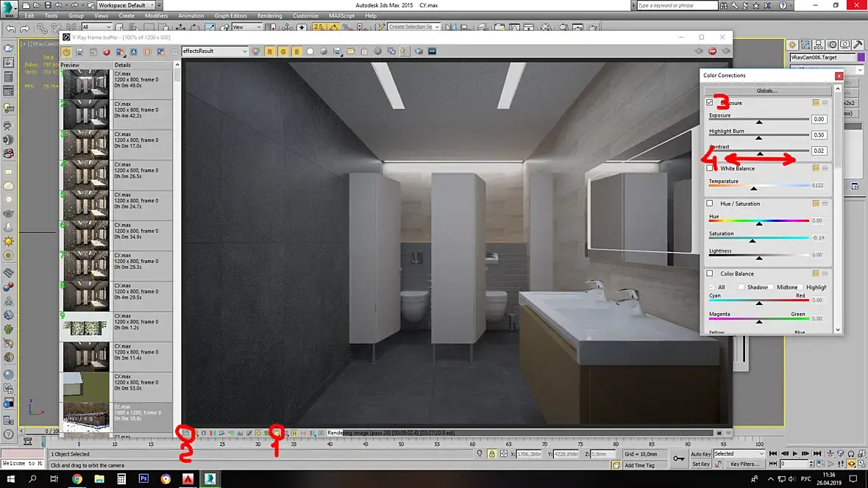The image size is (868, 488).
Task: Open the Edit menu
Action: point(29,15)
